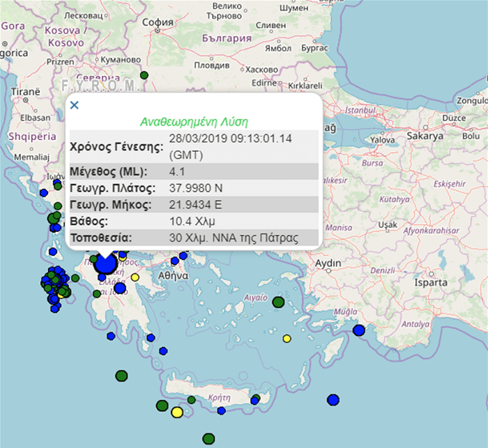Select the yellow marker in the southeast Aegean
The height and width of the screenshot is (448, 488).
[x=287, y=339]
